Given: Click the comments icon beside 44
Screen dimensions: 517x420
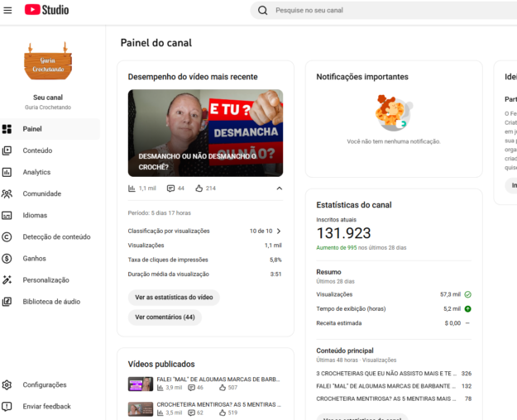Looking at the screenshot, I should tap(170, 189).
